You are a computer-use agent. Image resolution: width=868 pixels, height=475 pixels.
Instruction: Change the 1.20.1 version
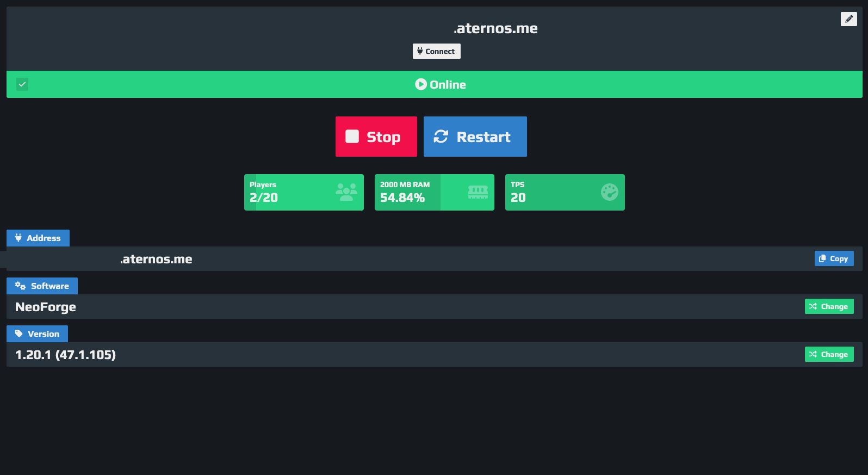pyautogui.click(x=829, y=354)
